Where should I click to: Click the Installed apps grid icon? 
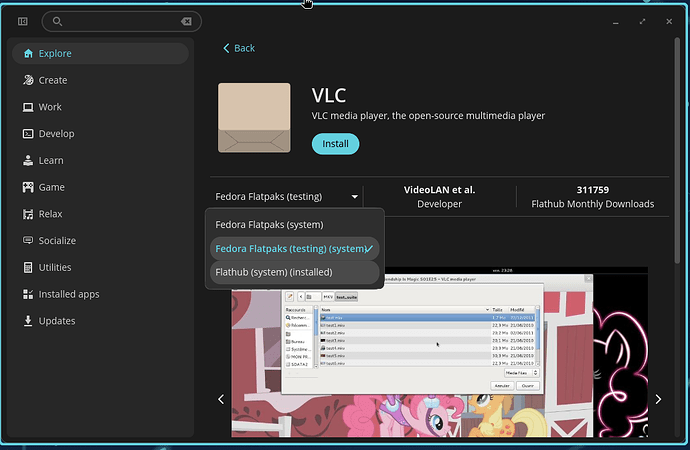coord(28,294)
